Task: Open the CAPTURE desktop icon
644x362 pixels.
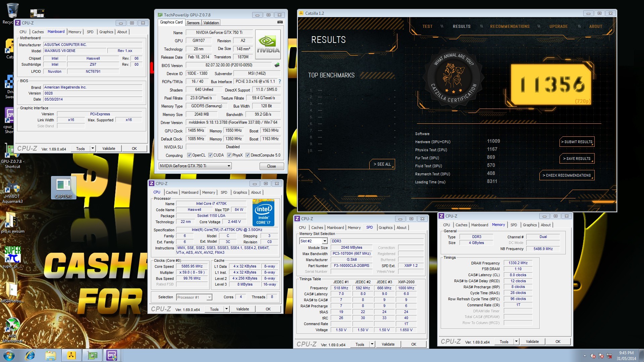Action: (x=63, y=188)
